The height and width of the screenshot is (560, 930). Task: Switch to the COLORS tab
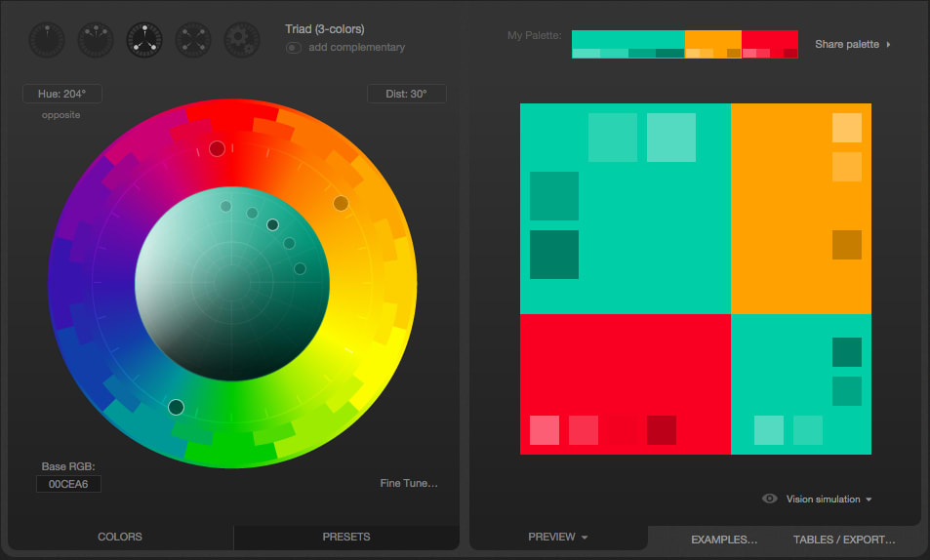(x=120, y=537)
